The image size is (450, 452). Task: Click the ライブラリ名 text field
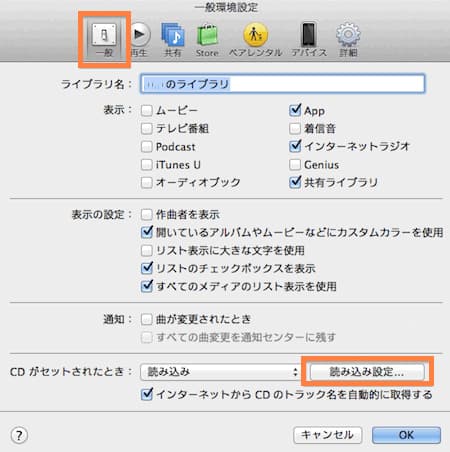tap(282, 84)
